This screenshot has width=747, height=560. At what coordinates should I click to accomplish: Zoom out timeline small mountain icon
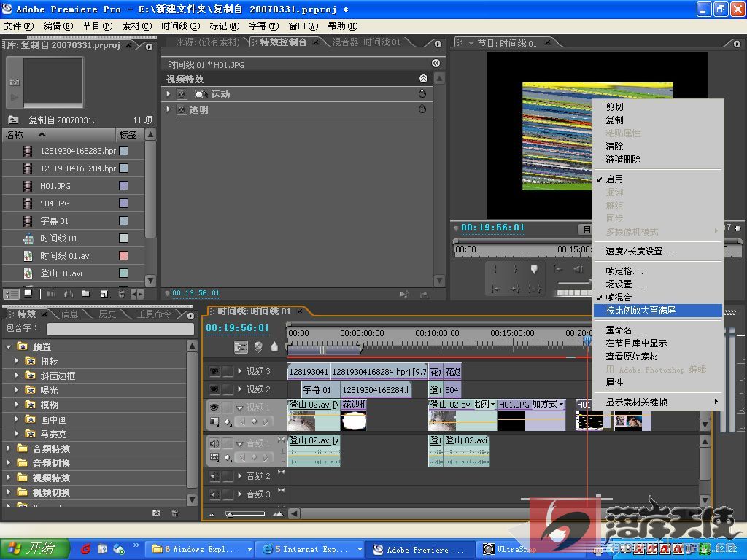click(212, 514)
